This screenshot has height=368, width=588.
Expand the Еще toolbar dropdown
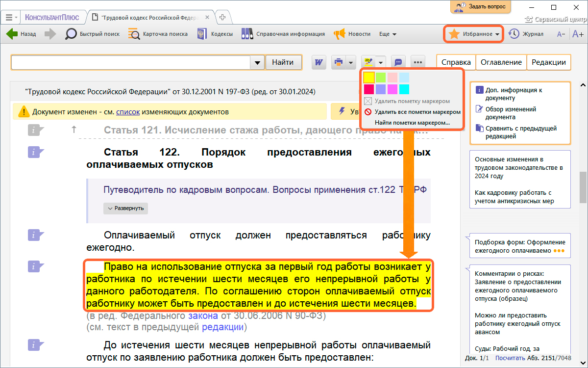(388, 34)
